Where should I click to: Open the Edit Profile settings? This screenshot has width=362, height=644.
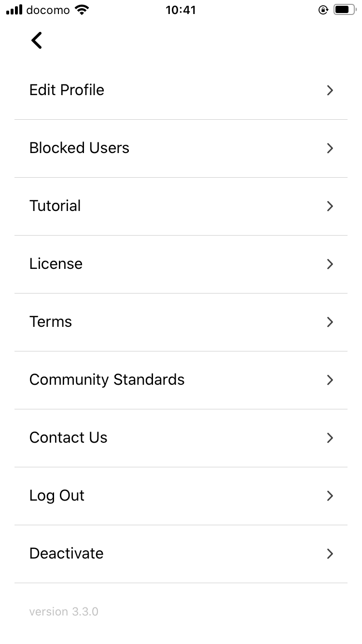[x=181, y=90]
